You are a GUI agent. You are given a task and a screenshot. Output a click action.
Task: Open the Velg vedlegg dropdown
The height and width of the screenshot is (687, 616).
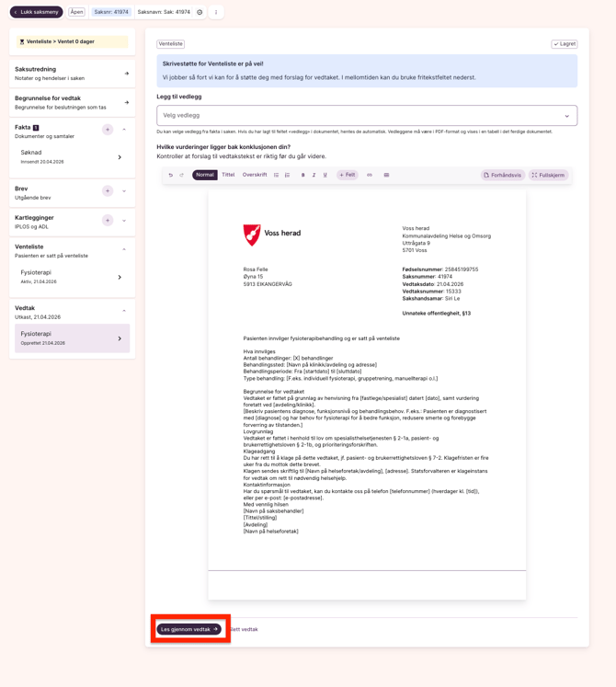[x=367, y=116]
